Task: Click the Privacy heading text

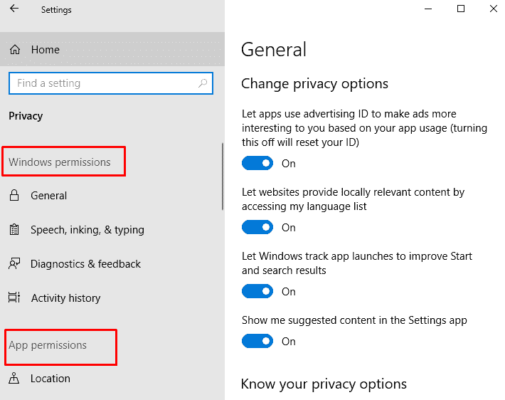Action: (26, 116)
